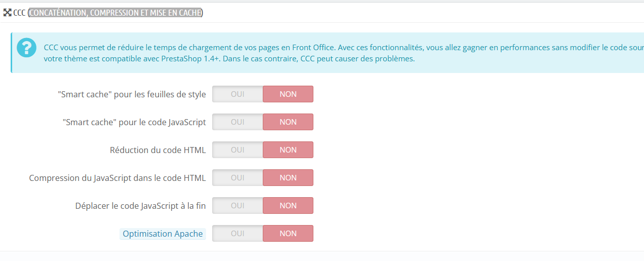The width and height of the screenshot is (644, 261).
Task: Enable Smart cache for JavaScript code with OUI
Action: point(237,122)
